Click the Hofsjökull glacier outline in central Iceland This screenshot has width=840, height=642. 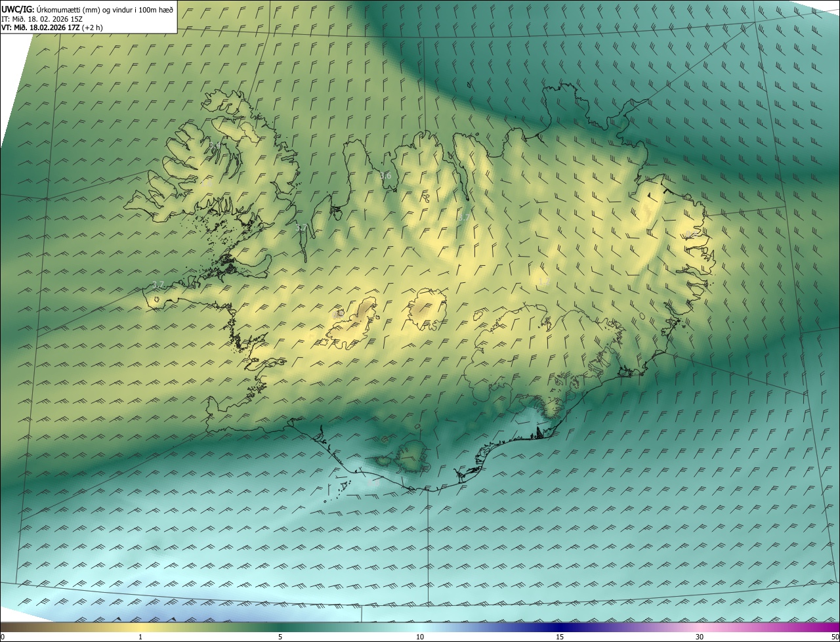click(428, 309)
